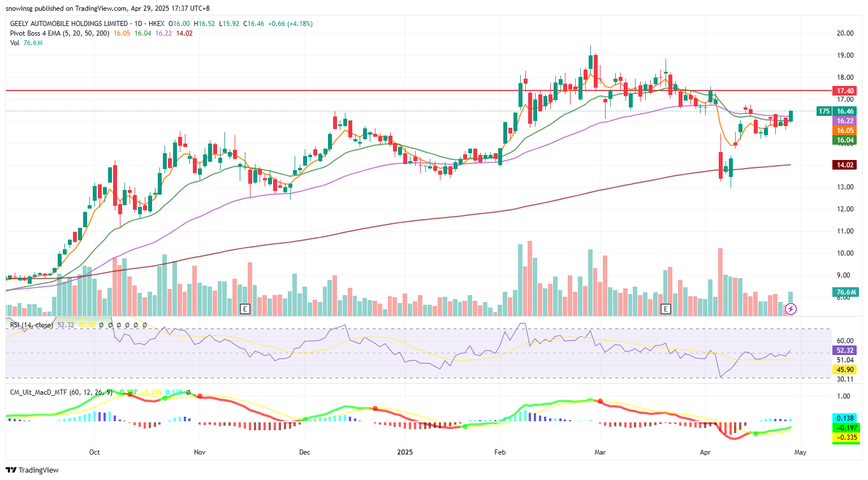Click the earnings E marker in late March
This screenshot has height=480, width=868.
tap(666, 309)
